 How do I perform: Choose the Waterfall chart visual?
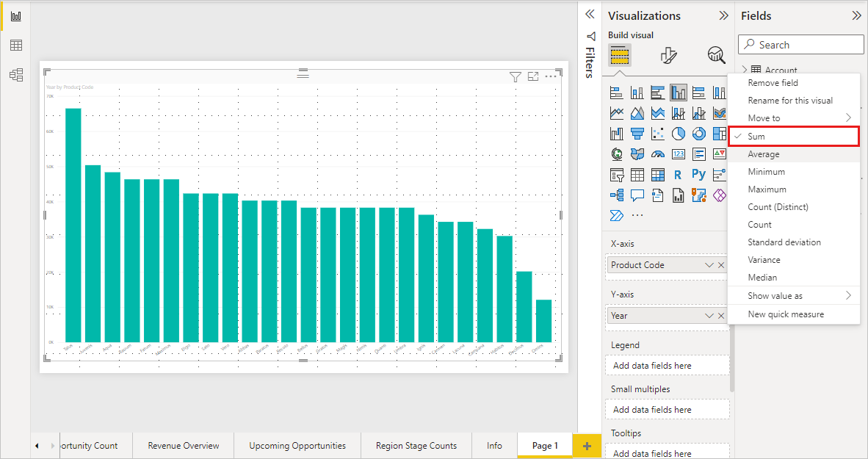617,134
